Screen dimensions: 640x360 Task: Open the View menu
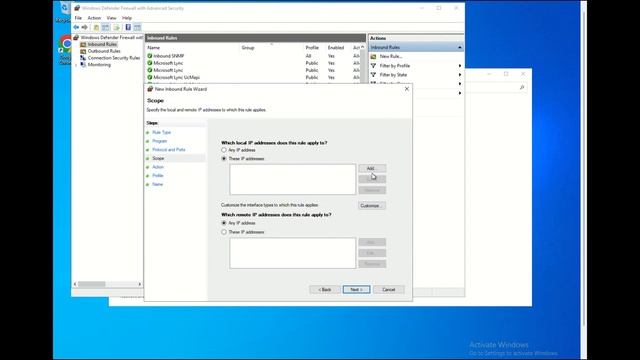111,18
